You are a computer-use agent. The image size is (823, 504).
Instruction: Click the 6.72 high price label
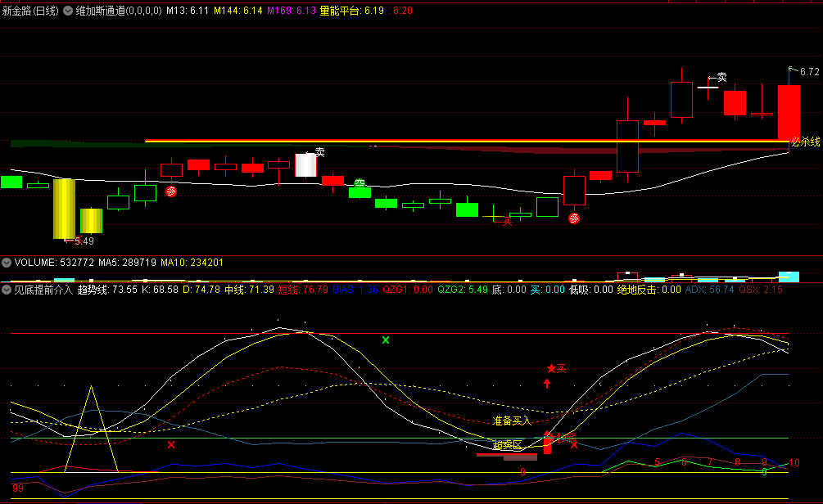pyautogui.click(x=809, y=72)
